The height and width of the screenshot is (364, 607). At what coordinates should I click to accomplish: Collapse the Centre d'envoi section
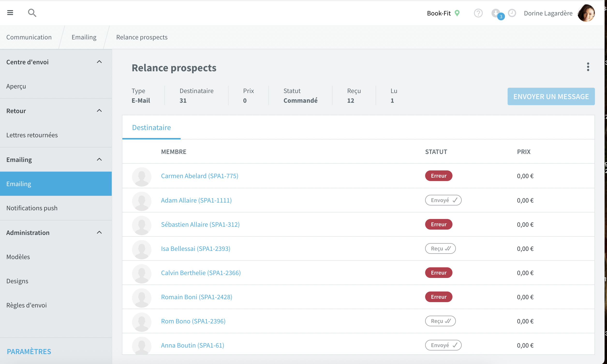click(99, 62)
